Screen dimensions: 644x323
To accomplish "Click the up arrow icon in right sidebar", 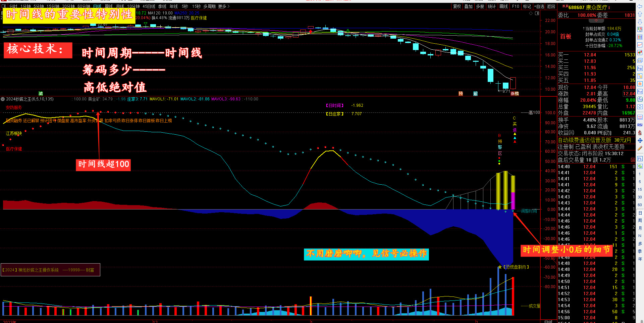I will [640, 14].
